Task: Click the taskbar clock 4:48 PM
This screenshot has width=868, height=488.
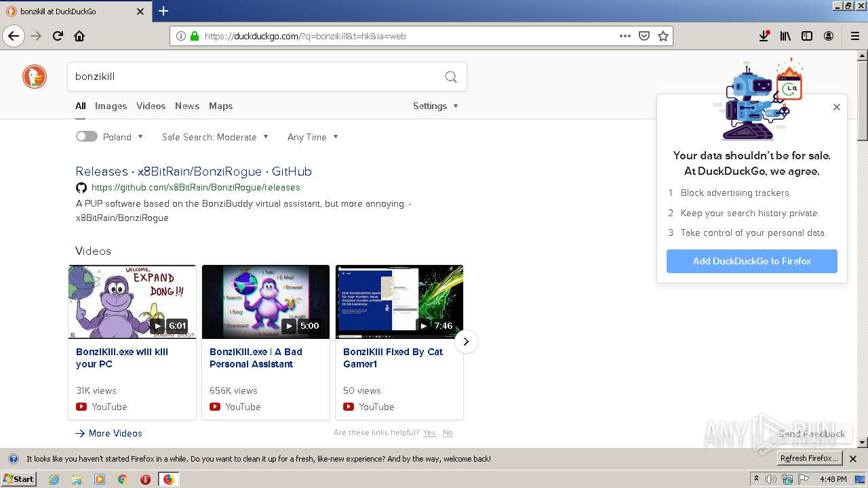Action: pyautogui.click(x=833, y=479)
